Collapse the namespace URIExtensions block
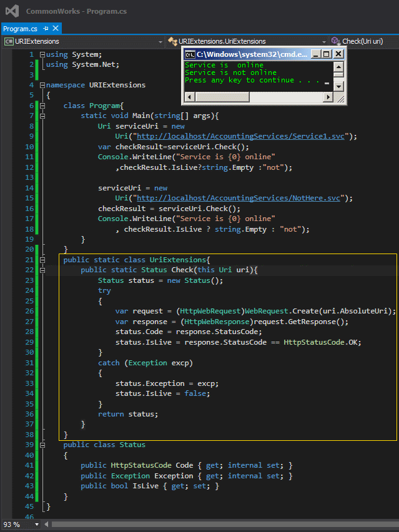399x532 pixels. [42, 85]
